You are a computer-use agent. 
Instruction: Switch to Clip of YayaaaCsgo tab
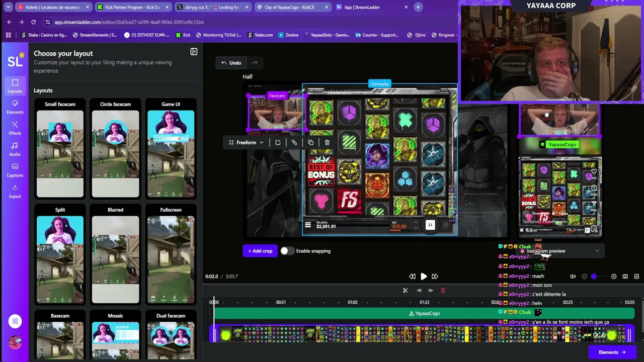(292, 7)
